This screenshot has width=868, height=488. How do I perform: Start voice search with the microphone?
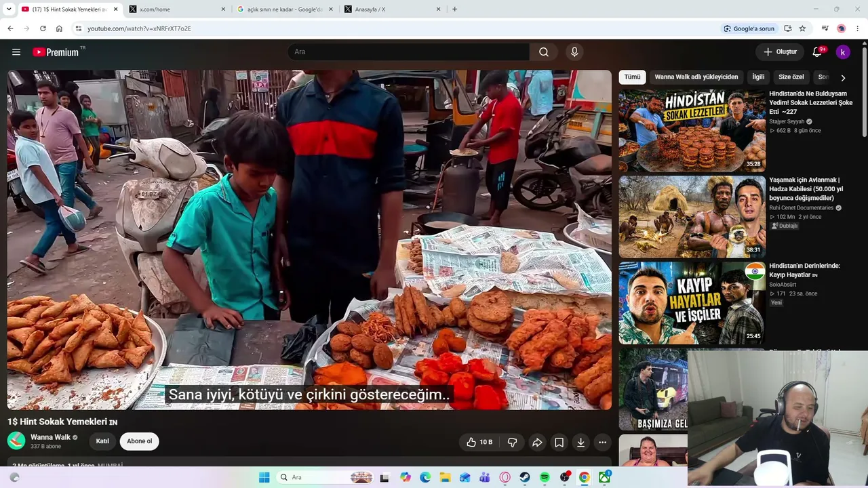[574, 52]
